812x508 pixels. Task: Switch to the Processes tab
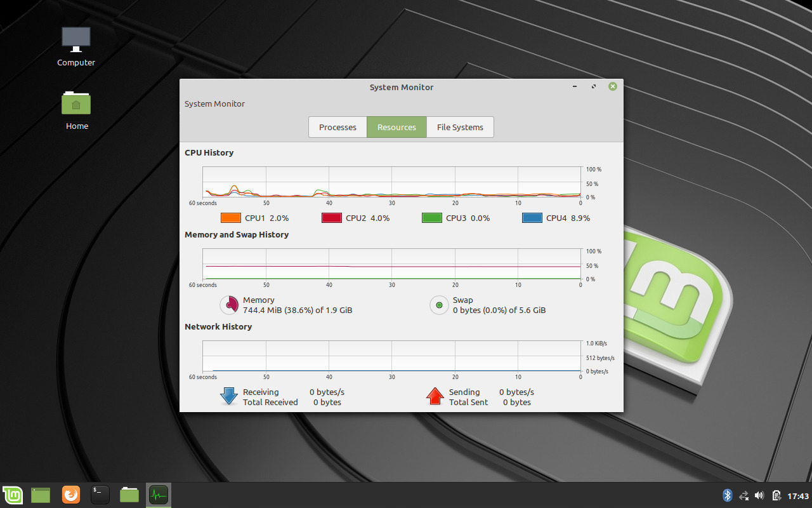[x=337, y=127]
